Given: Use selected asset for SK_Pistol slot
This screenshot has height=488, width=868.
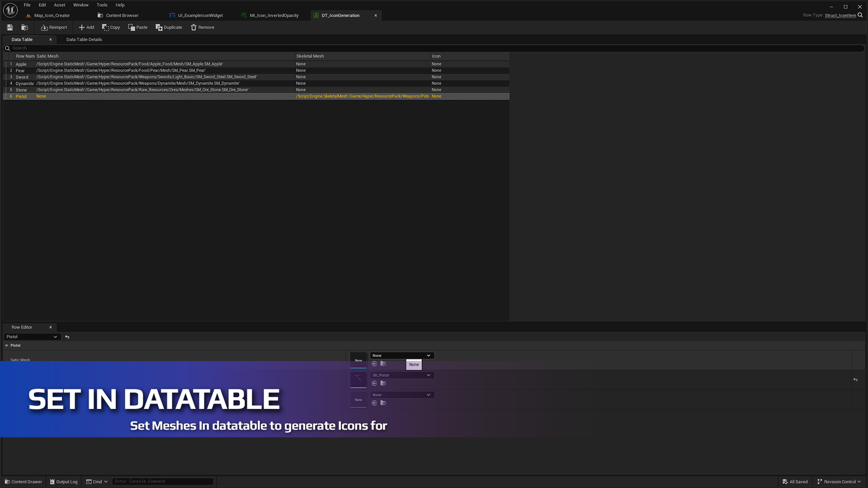Looking at the screenshot, I should (374, 384).
